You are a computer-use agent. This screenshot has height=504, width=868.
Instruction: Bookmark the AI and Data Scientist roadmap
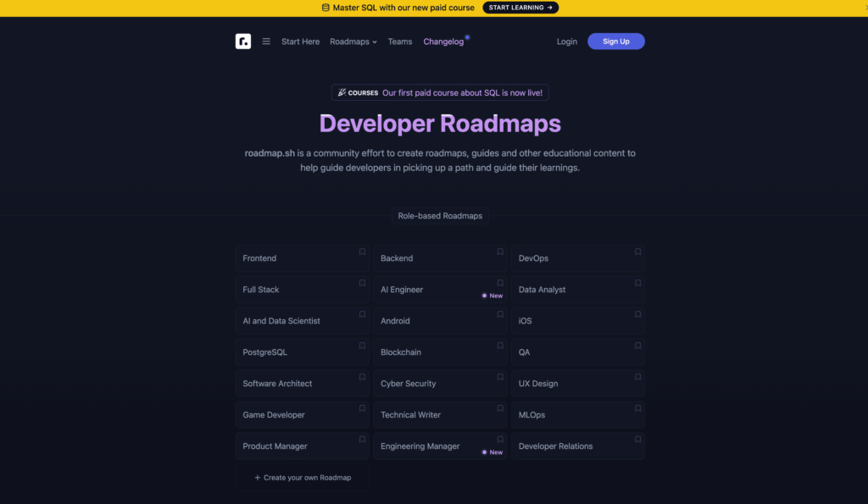coord(362,314)
